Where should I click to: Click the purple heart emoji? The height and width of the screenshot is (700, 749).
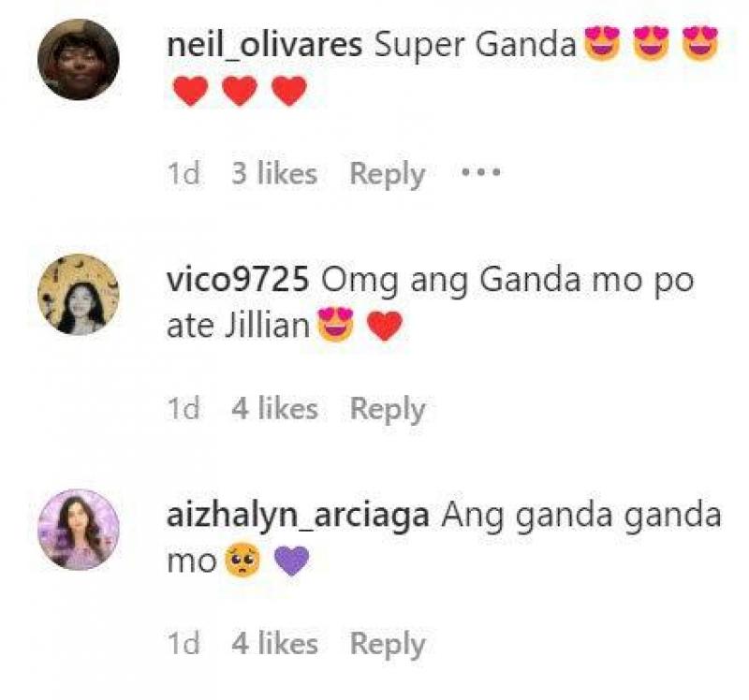click(292, 561)
